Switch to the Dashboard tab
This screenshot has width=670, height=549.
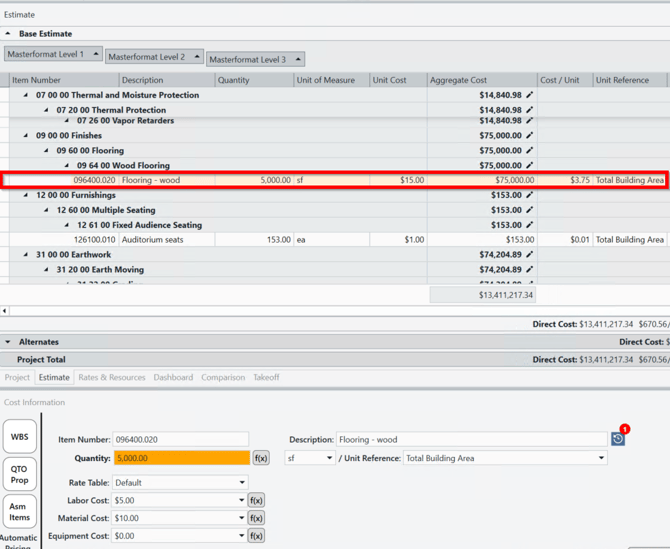click(173, 378)
